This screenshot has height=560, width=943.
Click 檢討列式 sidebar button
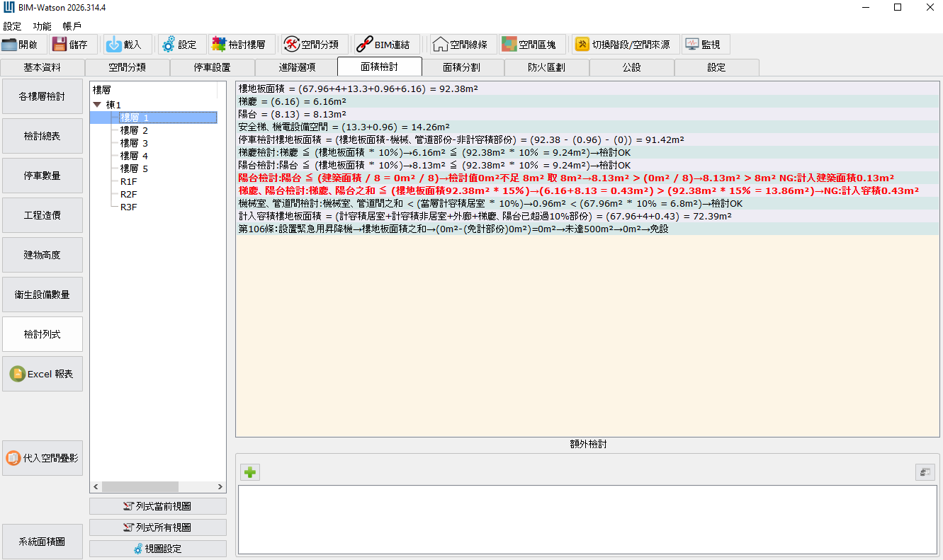tap(43, 334)
